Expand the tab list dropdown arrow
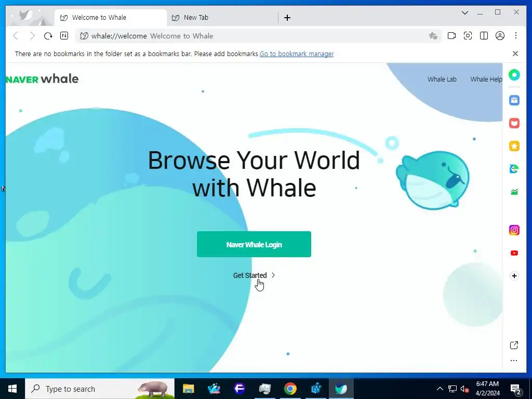 click(465, 13)
